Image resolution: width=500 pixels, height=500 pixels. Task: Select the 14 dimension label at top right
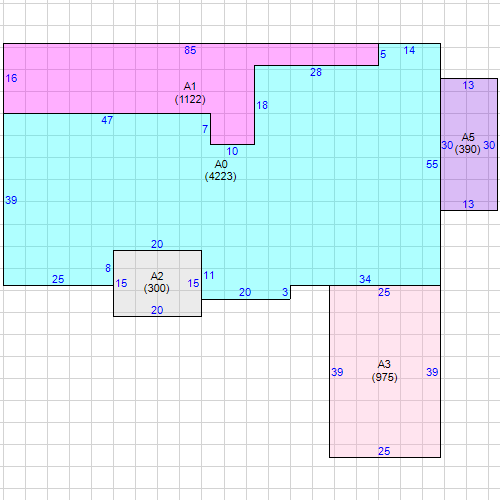coord(409,50)
